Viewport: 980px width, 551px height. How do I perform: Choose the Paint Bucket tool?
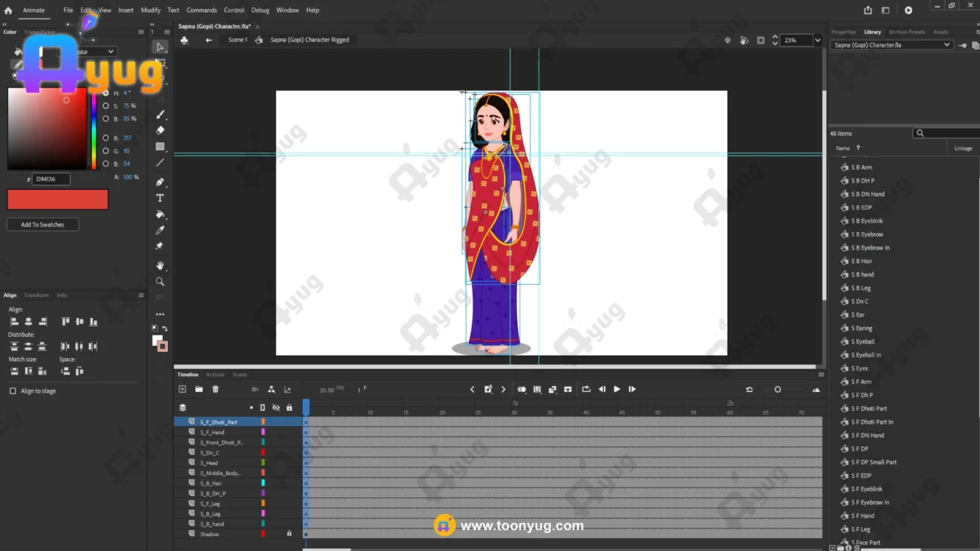click(x=160, y=214)
